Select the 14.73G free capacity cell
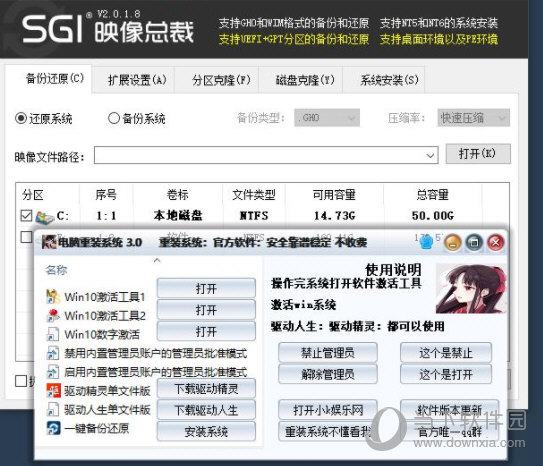The width and height of the screenshot is (543, 466). pyautogui.click(x=335, y=216)
